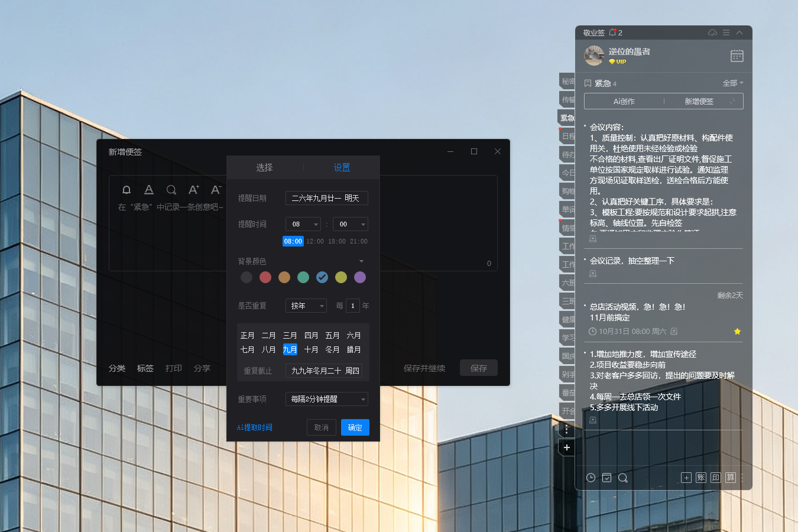
Task: Select 六月 in the month grid
Action: tap(354, 335)
